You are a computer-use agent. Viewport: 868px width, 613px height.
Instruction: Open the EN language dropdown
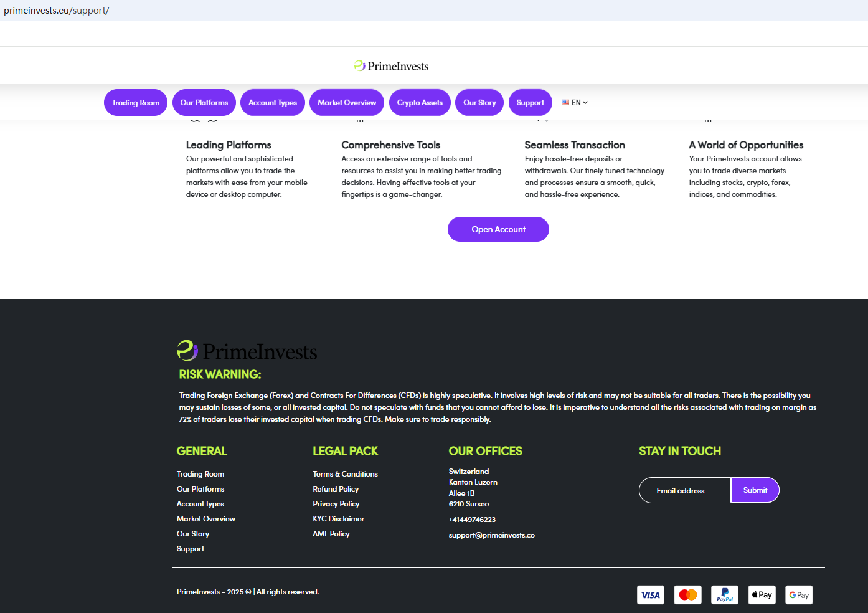tap(575, 103)
